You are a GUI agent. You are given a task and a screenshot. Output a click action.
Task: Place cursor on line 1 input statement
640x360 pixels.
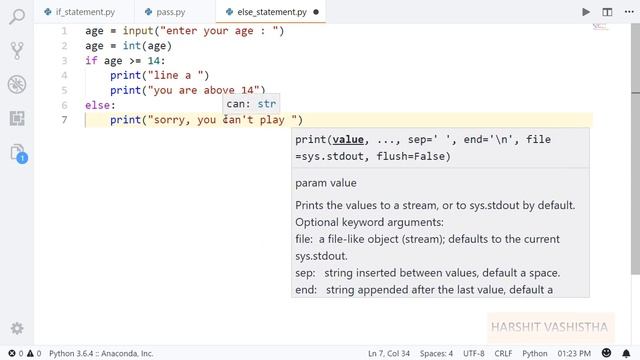184,31
